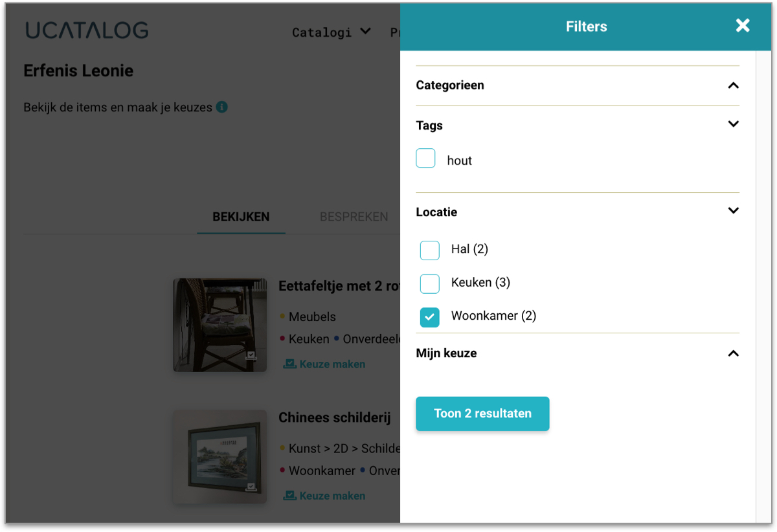
Task: Expand the Categorieen section chevron
Action: 733,85
